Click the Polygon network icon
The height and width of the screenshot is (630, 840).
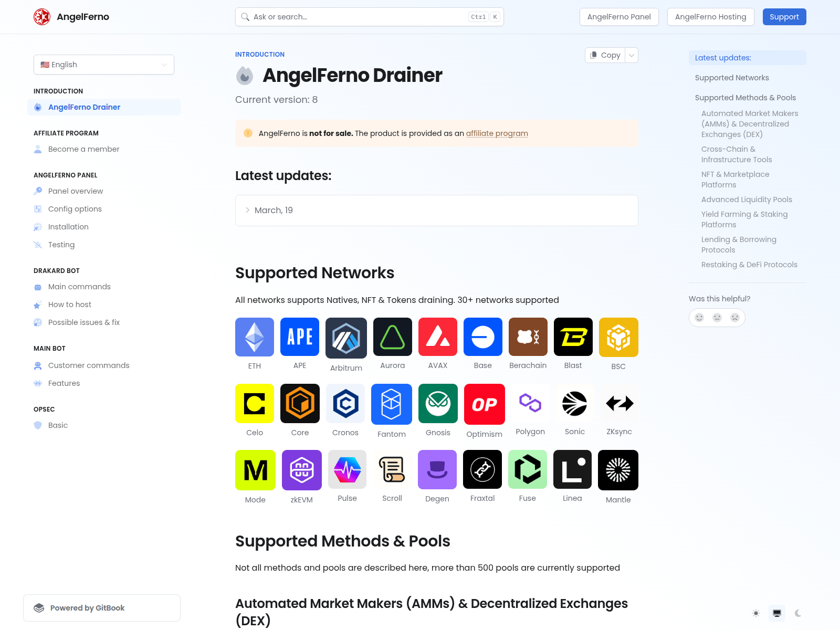(530, 403)
